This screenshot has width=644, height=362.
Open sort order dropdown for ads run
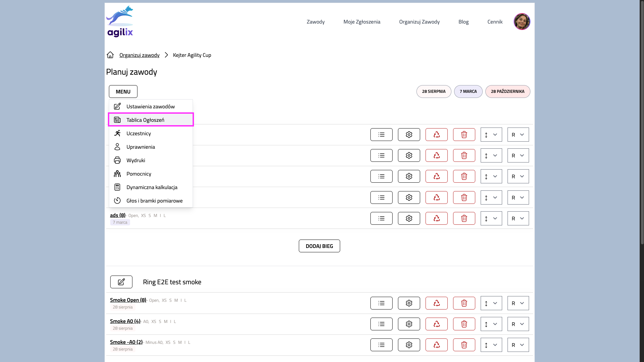point(491,218)
